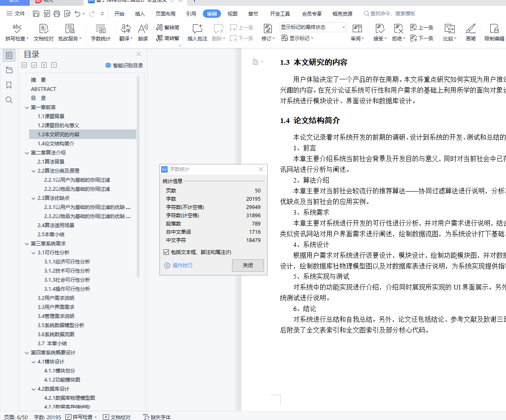Collapse the 2.3算法优缺点 node

point(33,198)
